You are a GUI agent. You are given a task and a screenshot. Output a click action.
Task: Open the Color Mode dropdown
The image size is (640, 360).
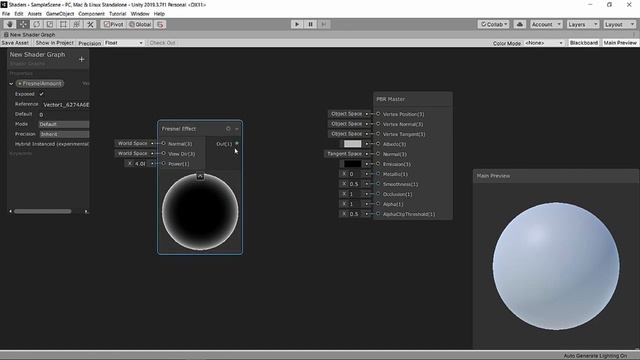pos(544,43)
